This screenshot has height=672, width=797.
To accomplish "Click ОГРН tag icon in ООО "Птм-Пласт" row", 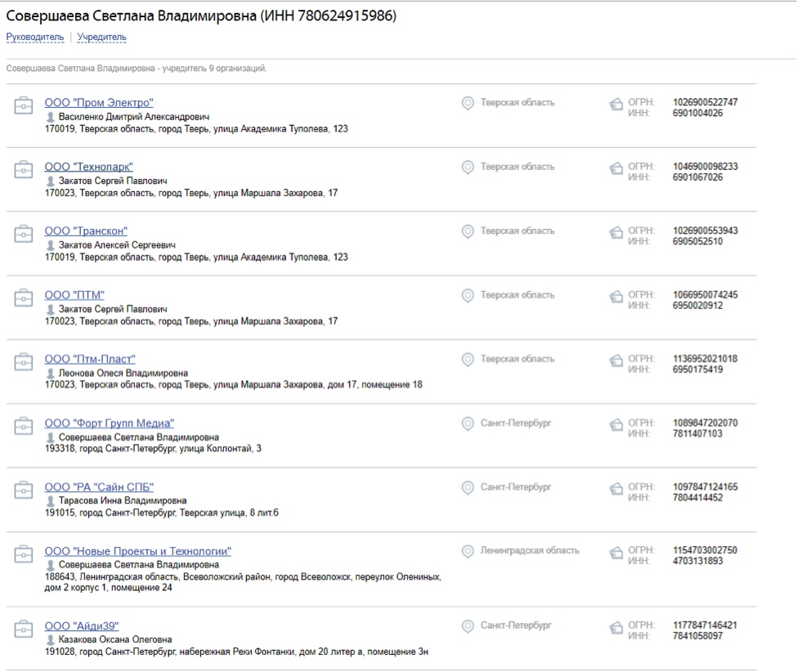I will click(616, 360).
